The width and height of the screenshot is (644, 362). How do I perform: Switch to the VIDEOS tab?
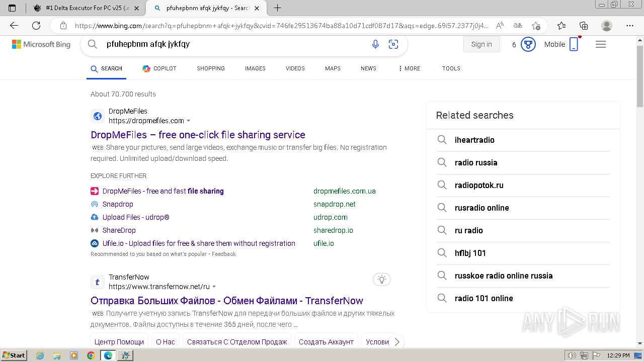[295, 68]
